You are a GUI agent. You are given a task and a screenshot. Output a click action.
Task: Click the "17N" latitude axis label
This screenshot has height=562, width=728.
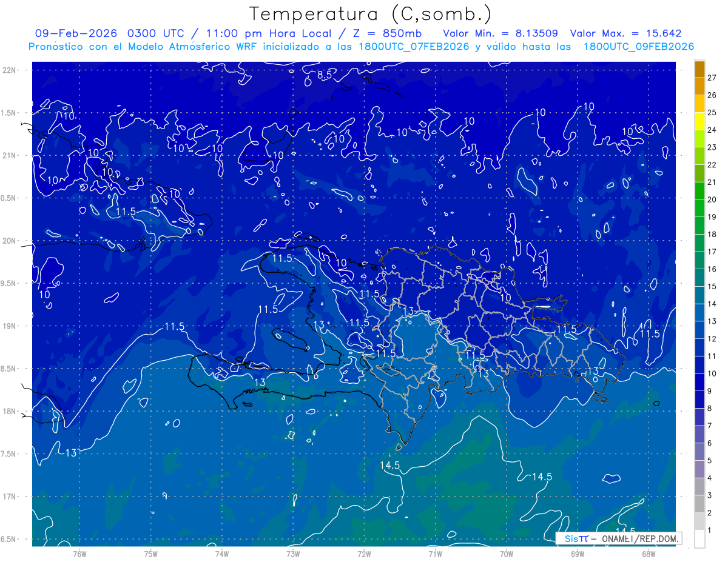[9, 497]
